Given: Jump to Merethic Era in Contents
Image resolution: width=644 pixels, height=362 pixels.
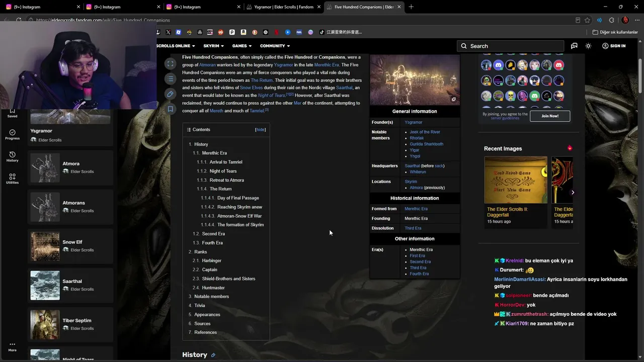Looking at the screenshot, I should pyautogui.click(x=214, y=153).
